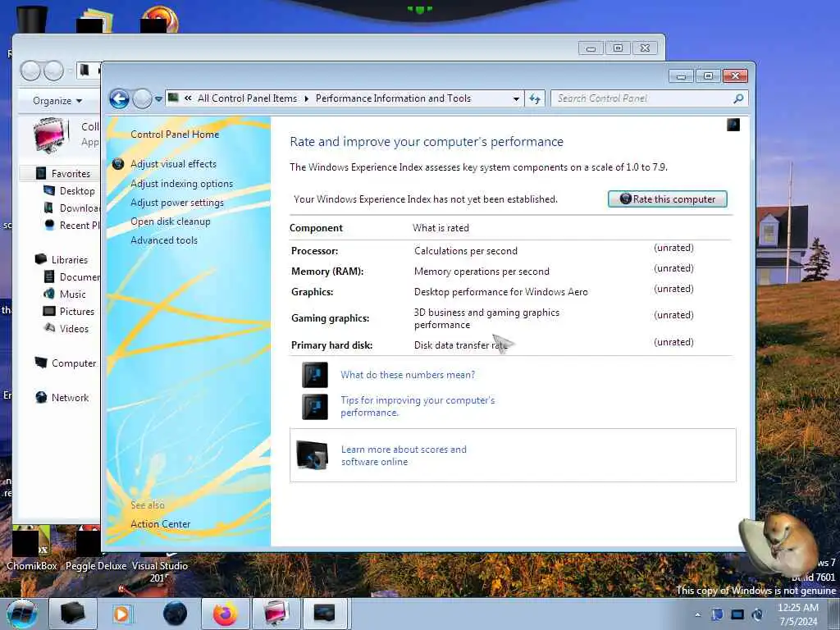Open Documents library in Explorer
This screenshot has width=840, height=630.
coord(80,277)
